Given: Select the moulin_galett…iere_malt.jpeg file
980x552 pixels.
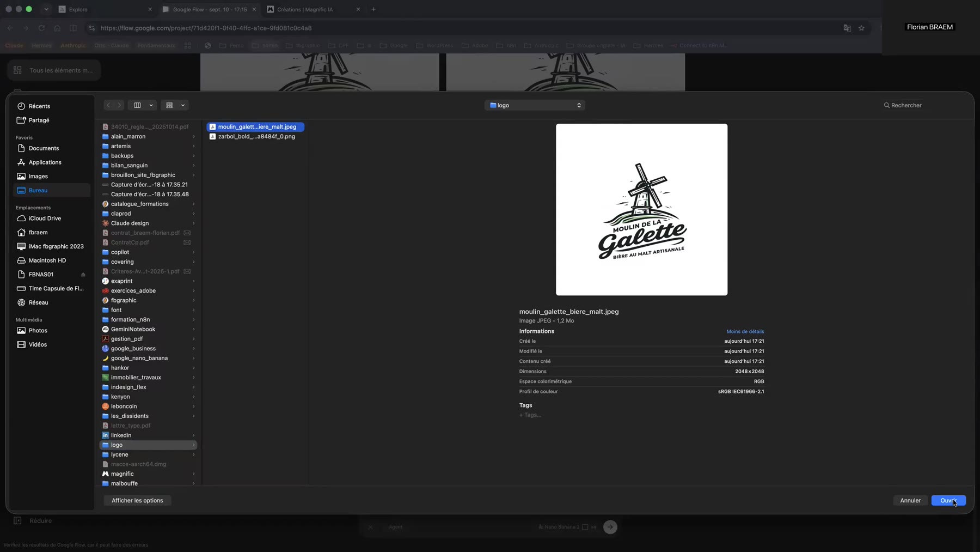Looking at the screenshot, I should (255, 127).
